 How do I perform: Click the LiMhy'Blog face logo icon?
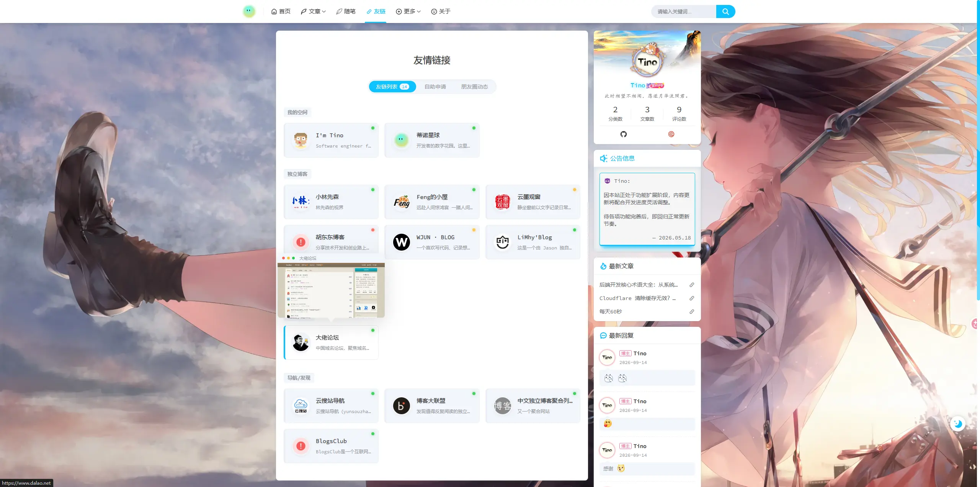pyautogui.click(x=502, y=242)
